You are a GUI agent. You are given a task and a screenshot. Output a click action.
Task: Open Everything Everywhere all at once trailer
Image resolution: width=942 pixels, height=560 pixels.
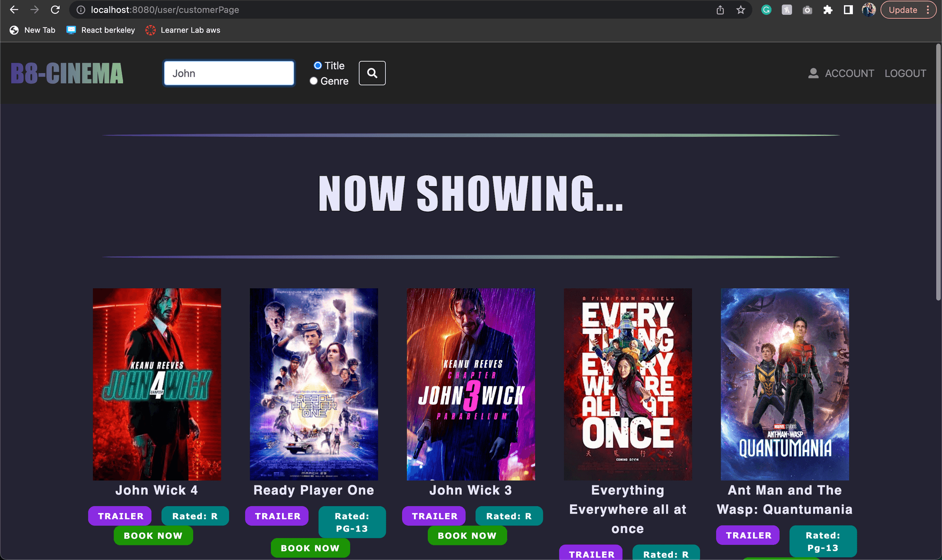pyautogui.click(x=591, y=553)
